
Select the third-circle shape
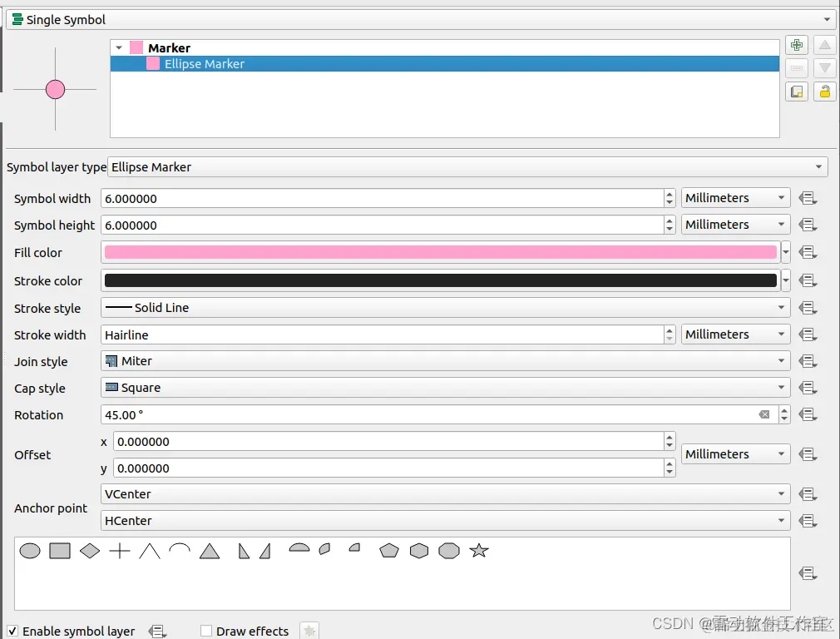tap(324, 549)
